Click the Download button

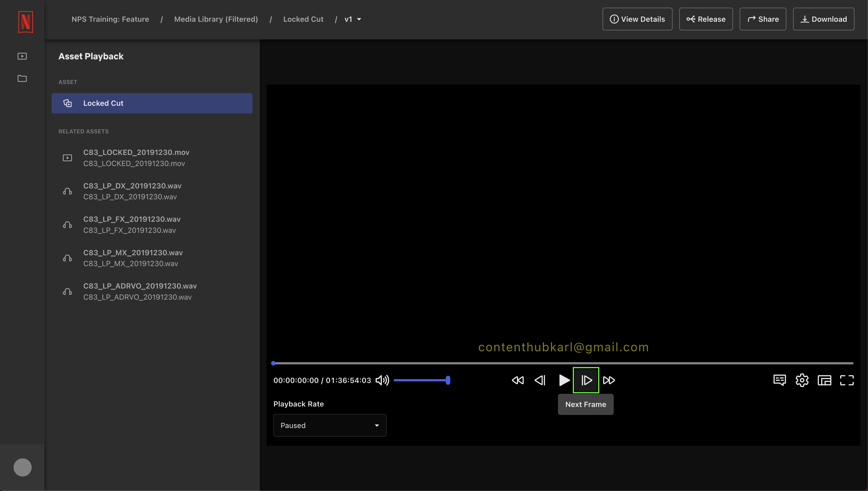pos(825,19)
